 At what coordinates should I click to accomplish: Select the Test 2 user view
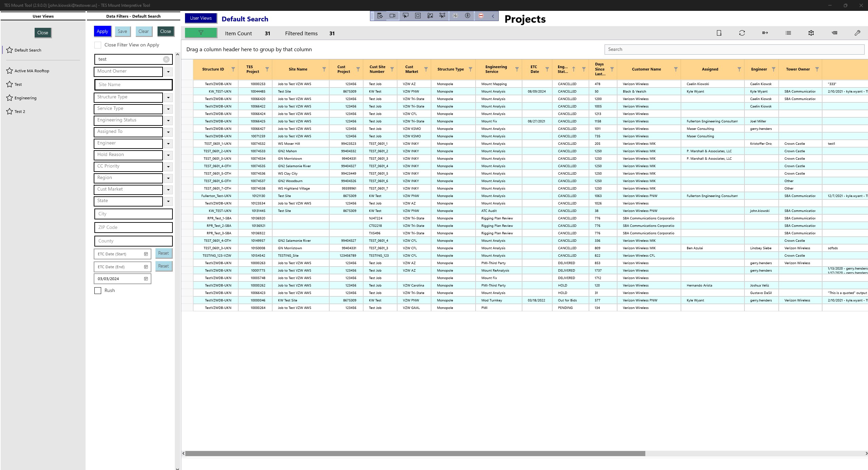point(20,112)
